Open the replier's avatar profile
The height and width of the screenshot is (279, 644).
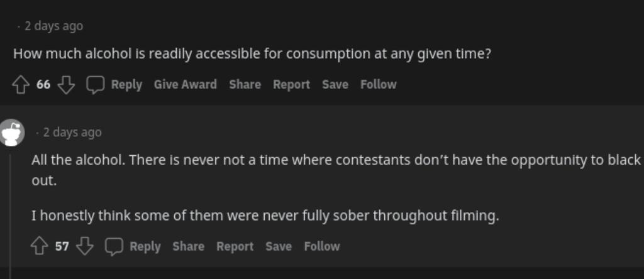click(x=12, y=133)
